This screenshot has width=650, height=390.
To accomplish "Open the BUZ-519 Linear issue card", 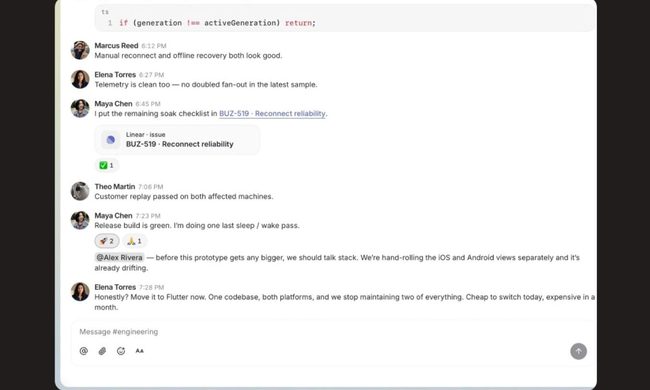I will [x=177, y=140].
